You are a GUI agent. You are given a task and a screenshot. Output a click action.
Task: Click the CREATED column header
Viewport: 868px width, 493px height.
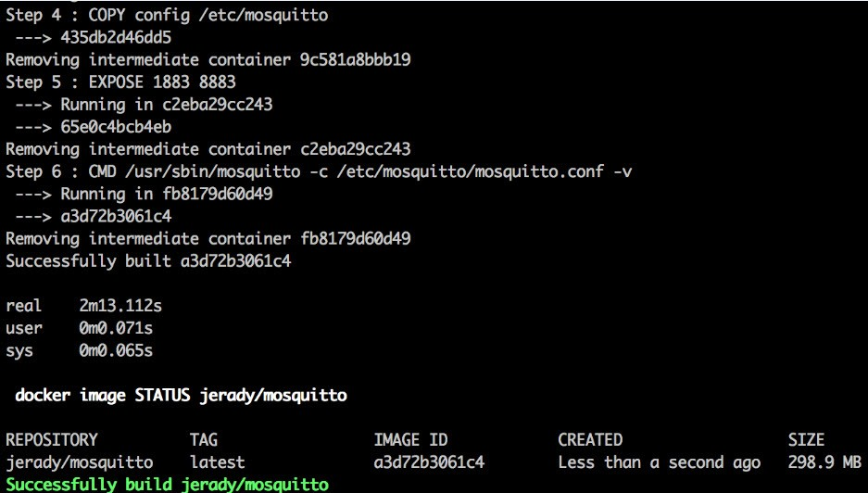tap(589, 440)
